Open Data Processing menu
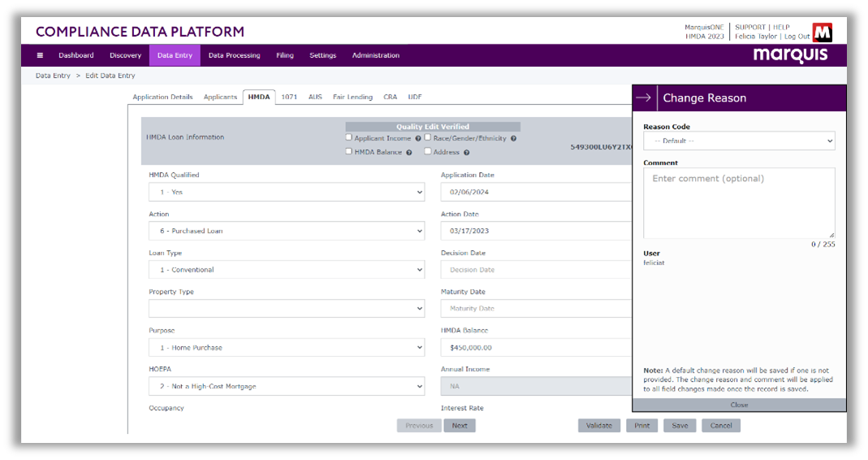This screenshot has height=460, width=868. (x=234, y=55)
